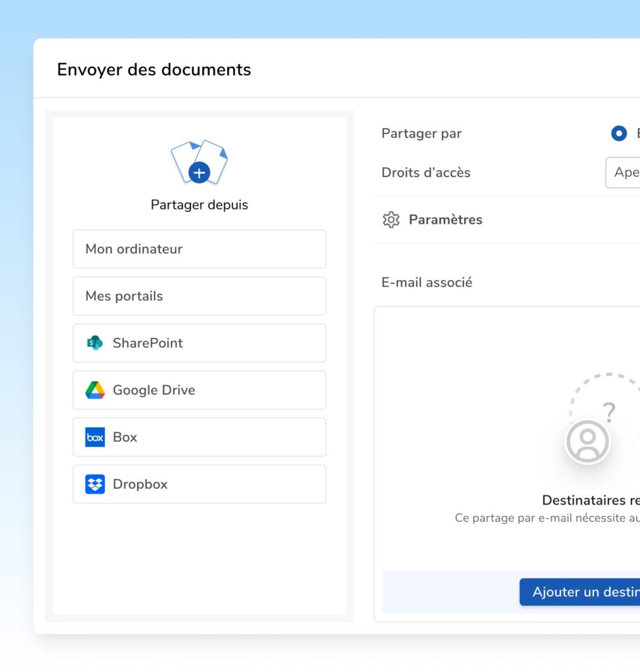640x672 pixels.
Task: Click the E-mail associé label
Action: pos(427,283)
